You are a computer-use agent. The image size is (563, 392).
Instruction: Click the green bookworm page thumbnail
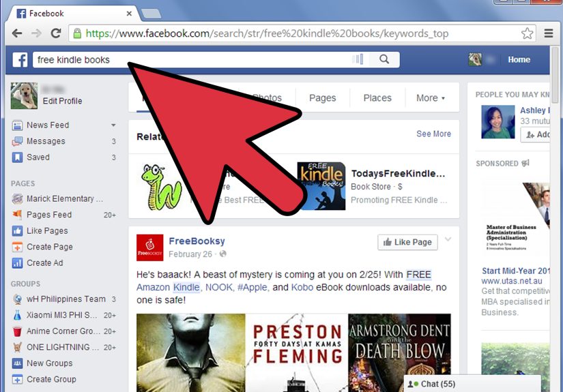(x=161, y=187)
